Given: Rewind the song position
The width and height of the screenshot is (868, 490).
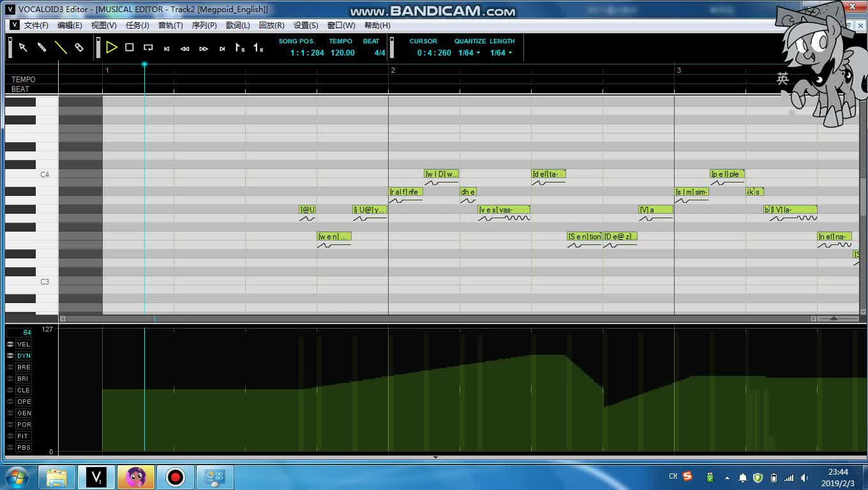Looking at the screenshot, I should (185, 48).
